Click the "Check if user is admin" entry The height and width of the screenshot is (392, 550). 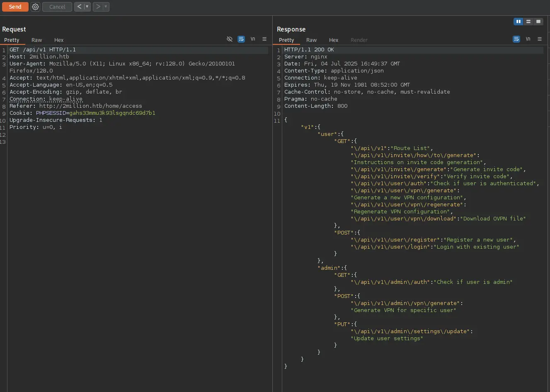473,282
